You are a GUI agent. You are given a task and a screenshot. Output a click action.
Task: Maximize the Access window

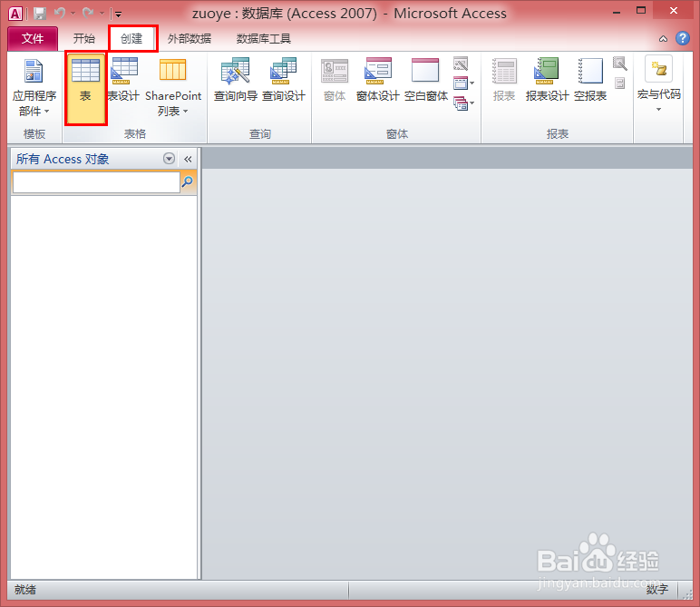tap(641, 11)
